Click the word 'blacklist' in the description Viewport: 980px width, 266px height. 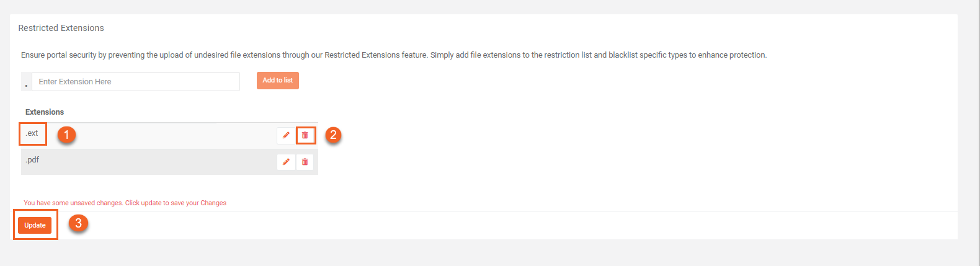tap(623, 55)
